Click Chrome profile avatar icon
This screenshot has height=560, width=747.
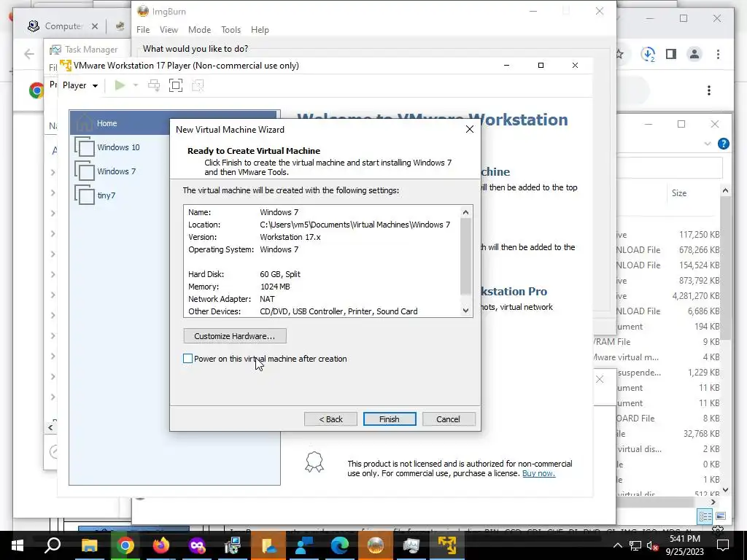tap(694, 54)
